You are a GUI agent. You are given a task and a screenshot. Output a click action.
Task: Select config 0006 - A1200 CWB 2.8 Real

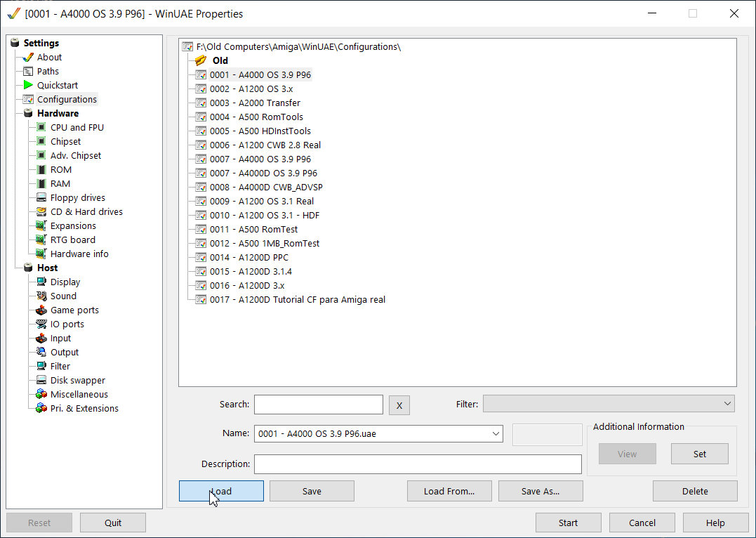(x=265, y=145)
